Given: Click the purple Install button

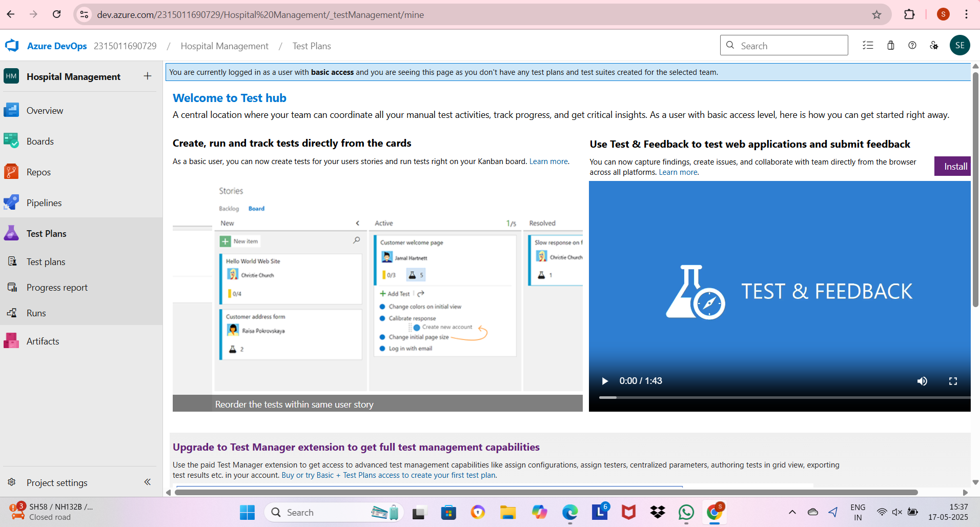Looking at the screenshot, I should coord(952,166).
